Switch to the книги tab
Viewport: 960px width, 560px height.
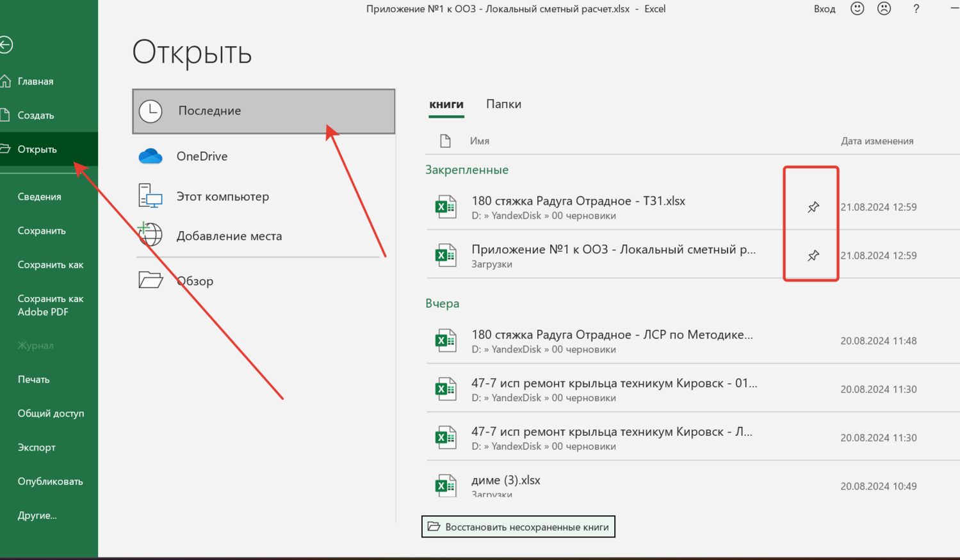coord(446,104)
